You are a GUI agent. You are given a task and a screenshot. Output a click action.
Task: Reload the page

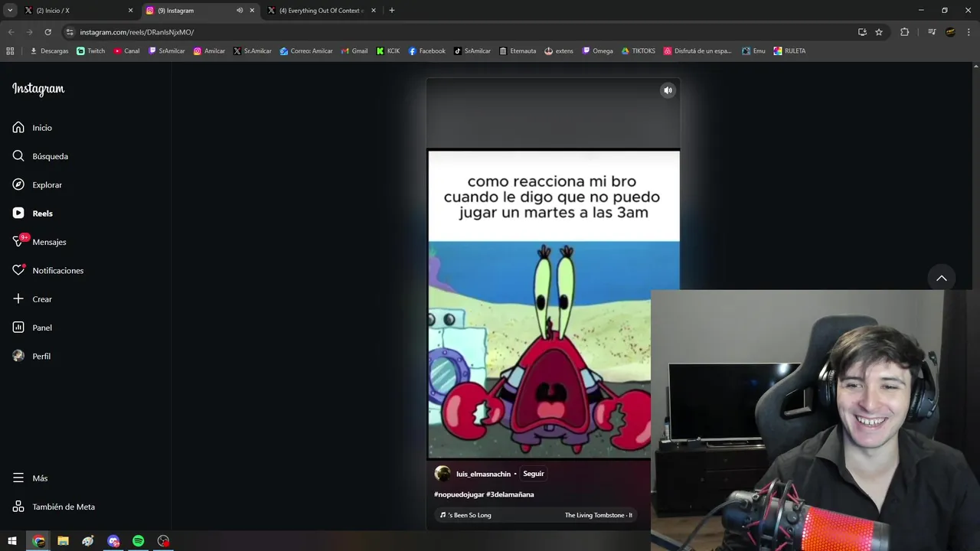[47, 32]
